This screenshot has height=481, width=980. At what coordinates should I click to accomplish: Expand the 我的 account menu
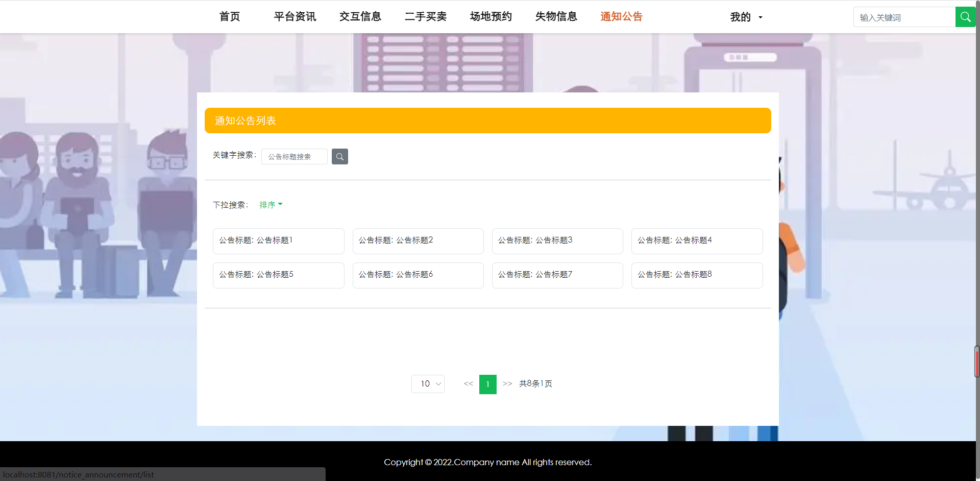(x=745, y=16)
